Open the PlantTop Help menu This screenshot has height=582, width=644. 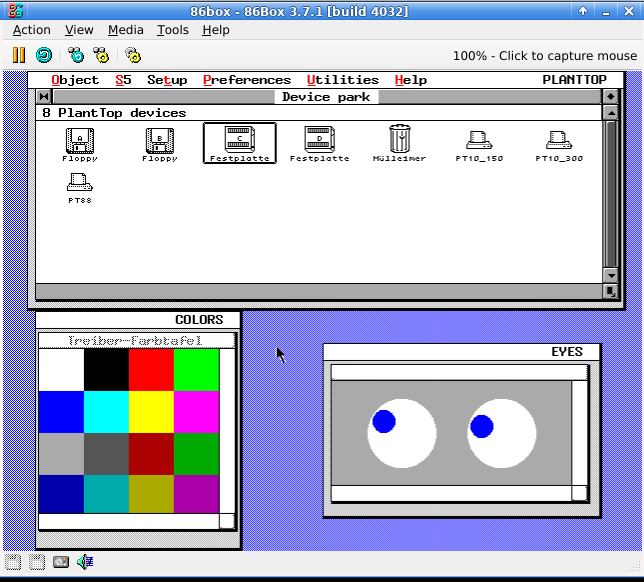pos(411,80)
